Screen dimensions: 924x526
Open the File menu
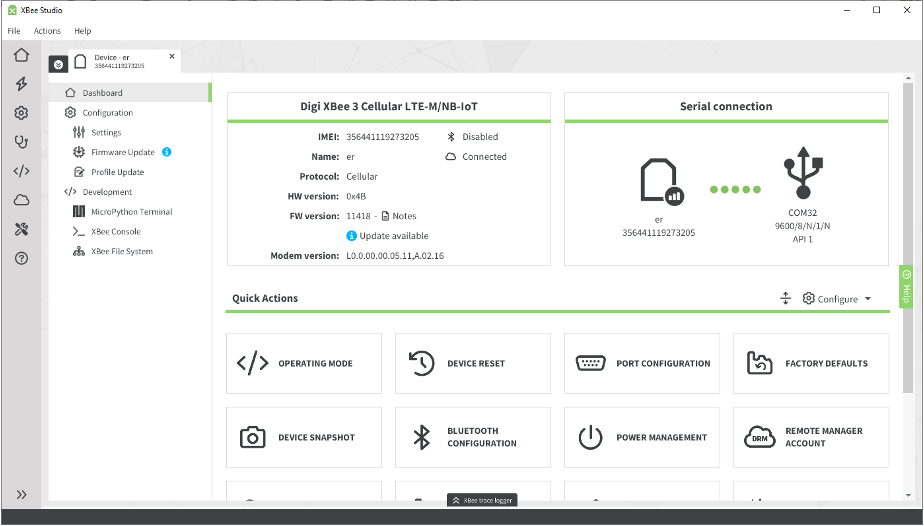point(14,31)
